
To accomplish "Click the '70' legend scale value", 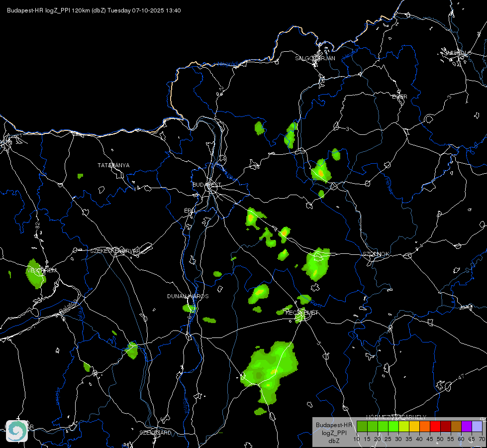I will tap(482, 440).
